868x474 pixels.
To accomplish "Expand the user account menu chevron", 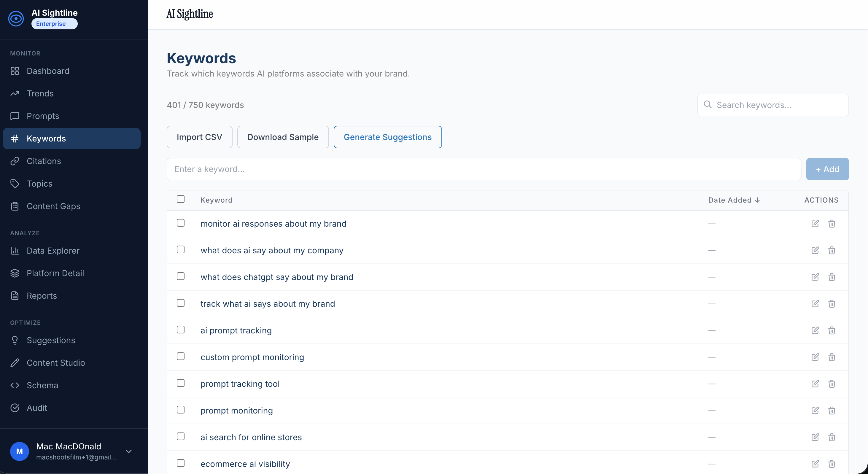I will point(129,451).
